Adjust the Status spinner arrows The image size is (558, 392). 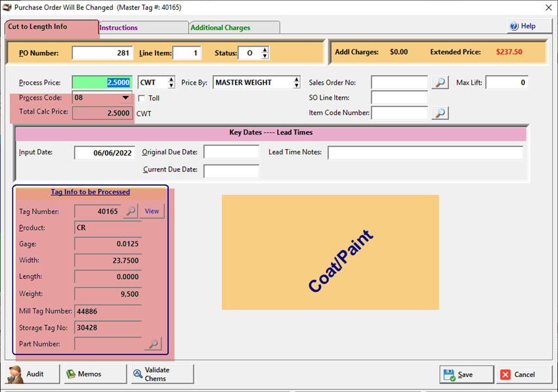[x=265, y=53]
